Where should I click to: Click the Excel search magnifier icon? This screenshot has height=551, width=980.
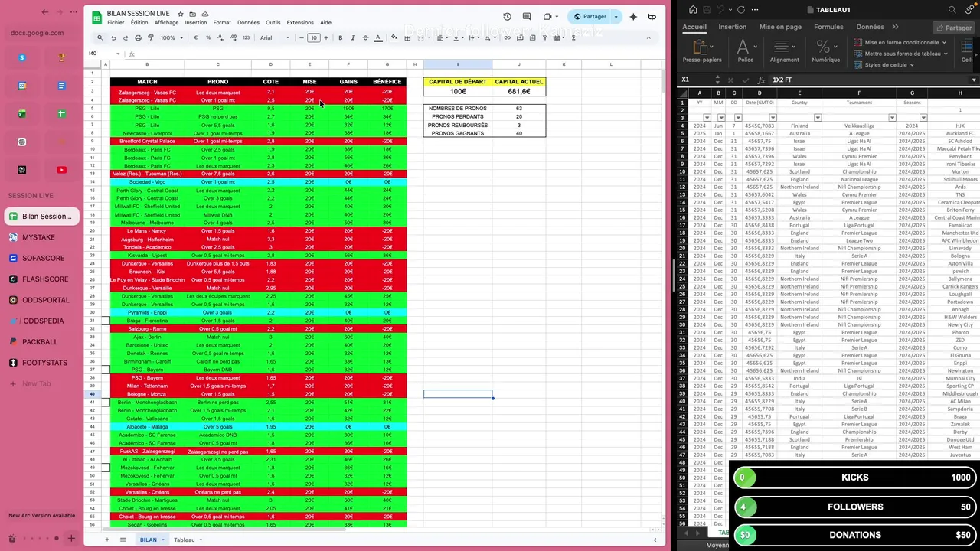(952, 10)
